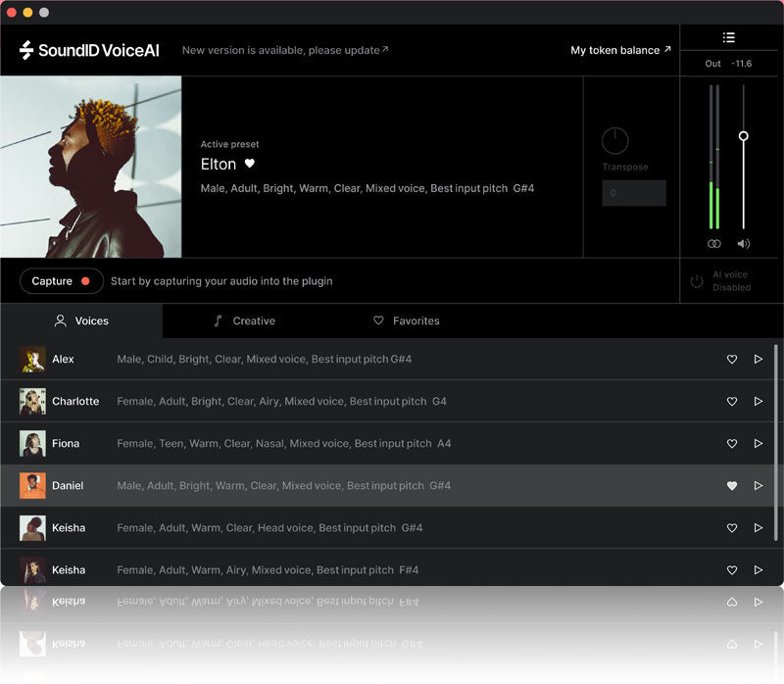This screenshot has width=784, height=684.
Task: Preview the Alex voice
Action: pos(759,359)
